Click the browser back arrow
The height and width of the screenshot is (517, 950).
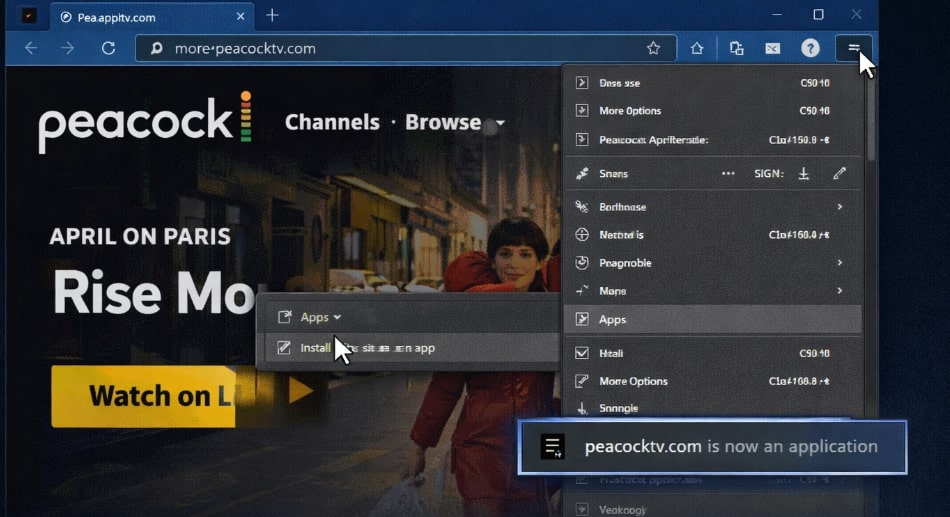pyautogui.click(x=31, y=48)
